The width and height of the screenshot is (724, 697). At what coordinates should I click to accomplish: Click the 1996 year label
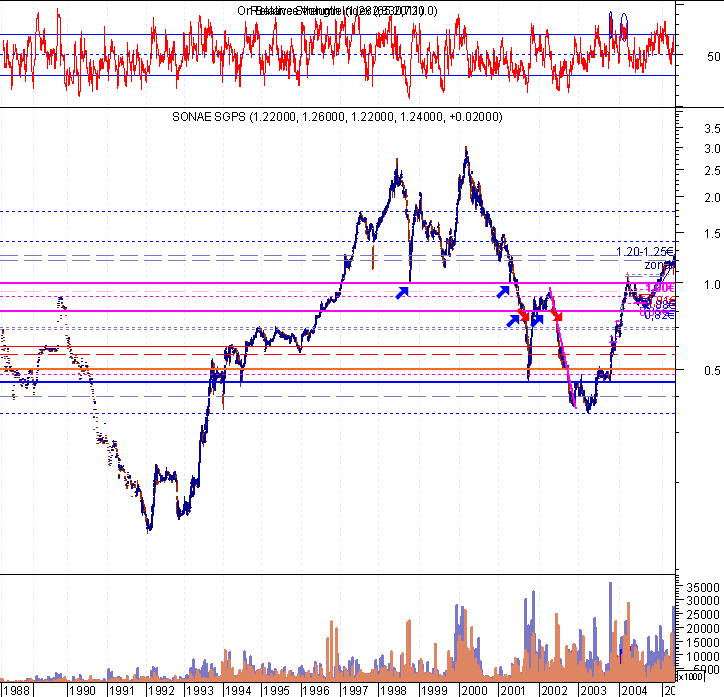(x=316, y=691)
